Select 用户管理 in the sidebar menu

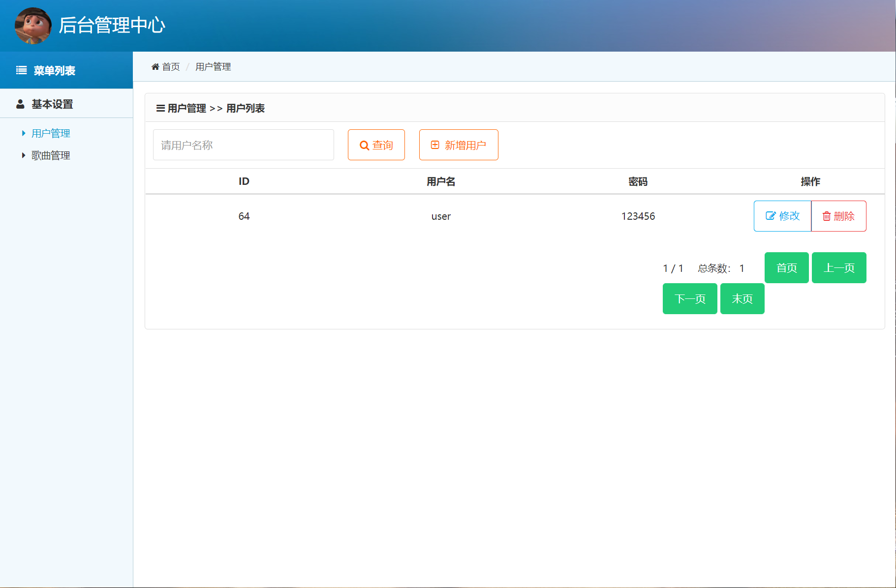(51, 133)
